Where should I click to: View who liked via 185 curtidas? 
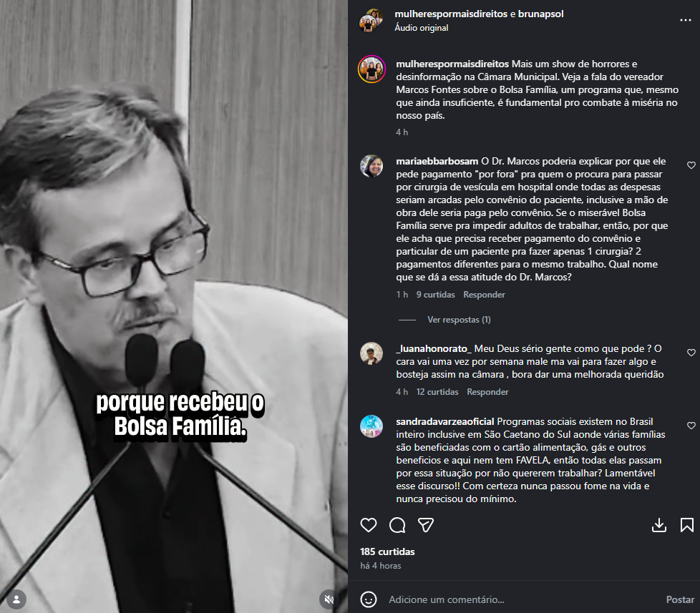coord(387,551)
